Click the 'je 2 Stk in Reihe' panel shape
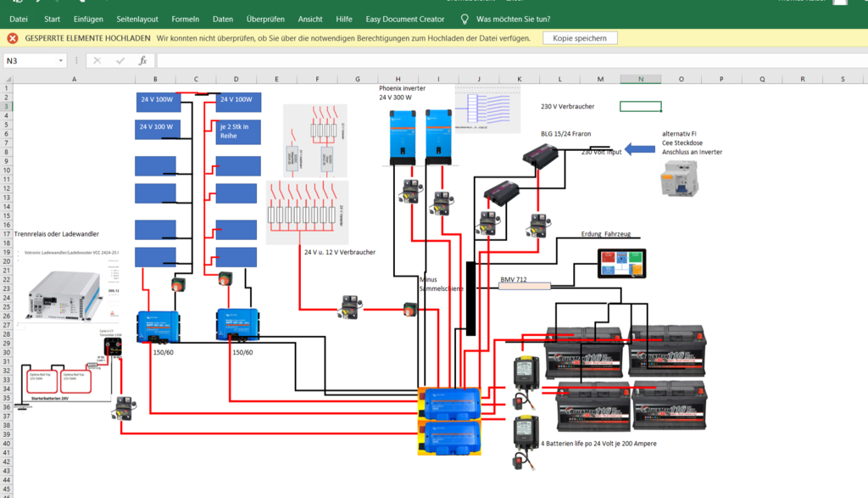The height and width of the screenshot is (498, 868). pyautogui.click(x=238, y=131)
